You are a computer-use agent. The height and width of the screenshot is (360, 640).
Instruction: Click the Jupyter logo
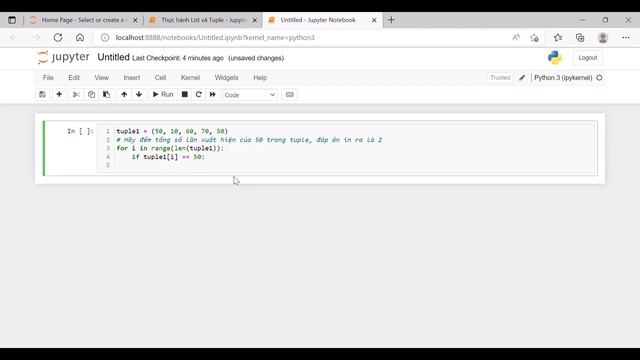pyautogui.click(x=63, y=57)
